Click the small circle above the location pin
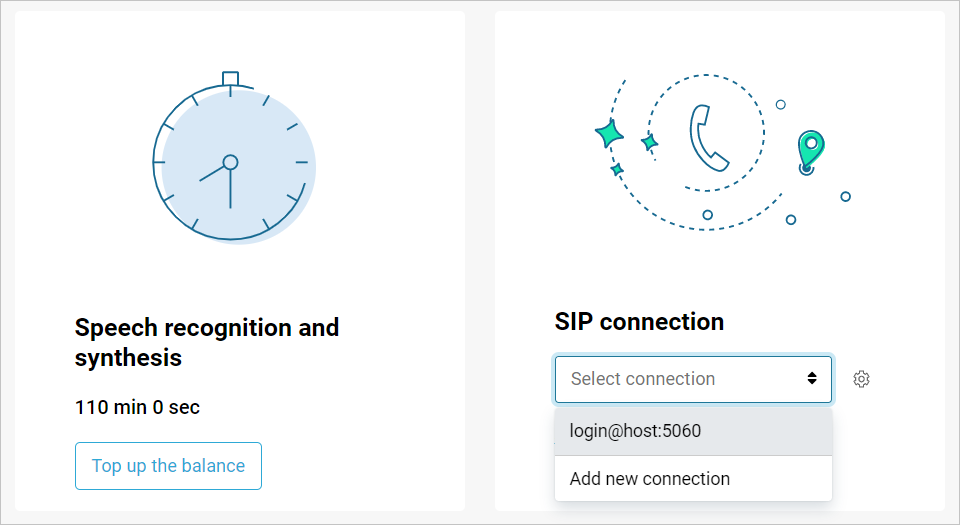The image size is (960, 525). click(781, 104)
